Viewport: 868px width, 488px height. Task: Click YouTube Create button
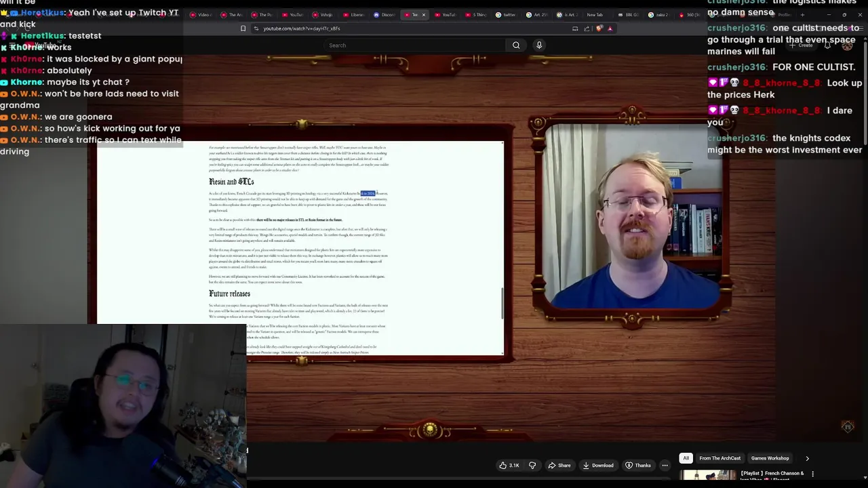[802, 45]
